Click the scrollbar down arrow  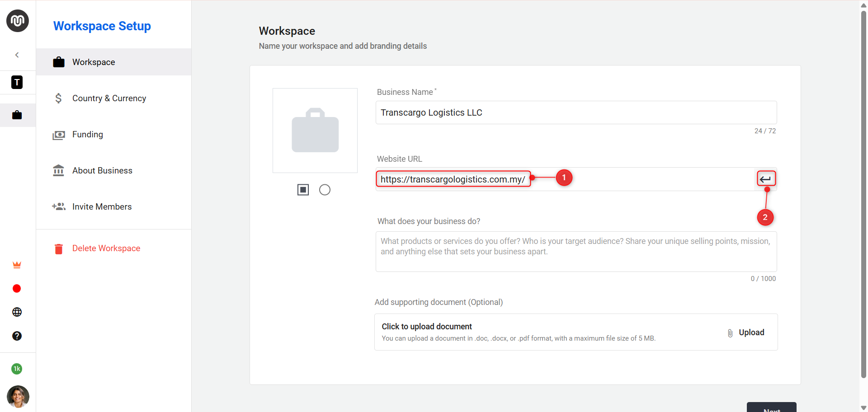tap(863, 407)
